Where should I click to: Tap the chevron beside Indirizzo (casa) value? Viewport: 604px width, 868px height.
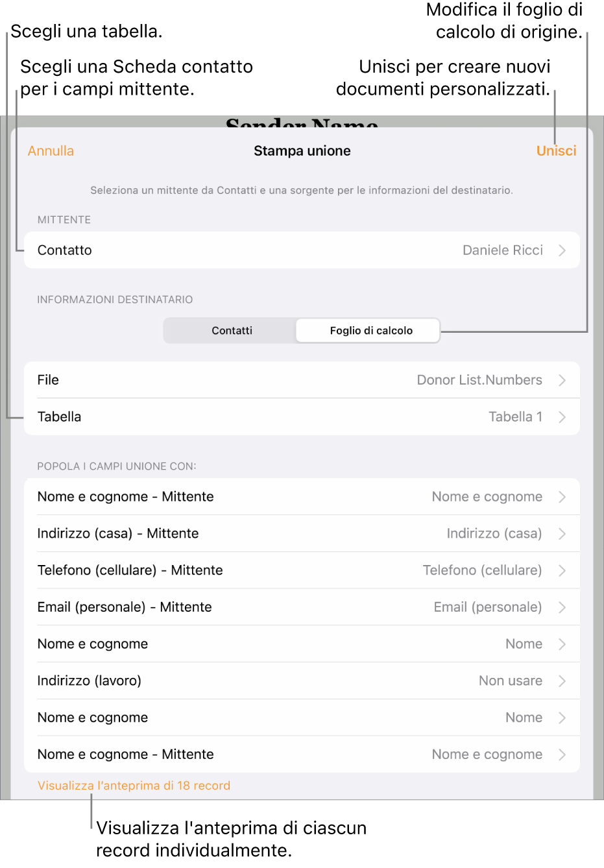click(562, 534)
